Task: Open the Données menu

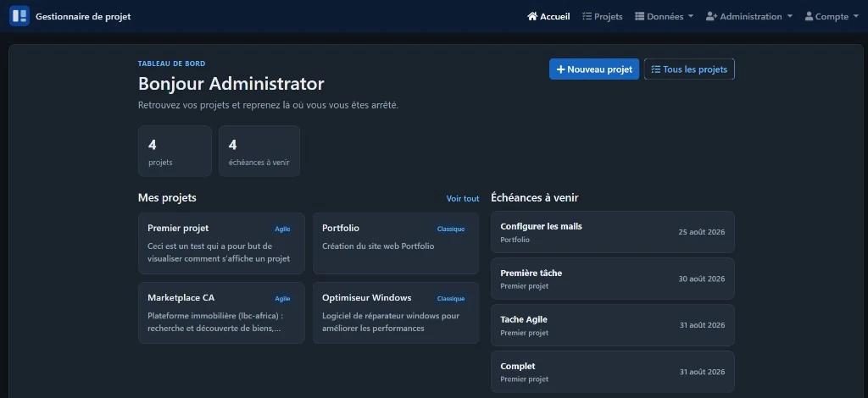Action: tap(665, 17)
